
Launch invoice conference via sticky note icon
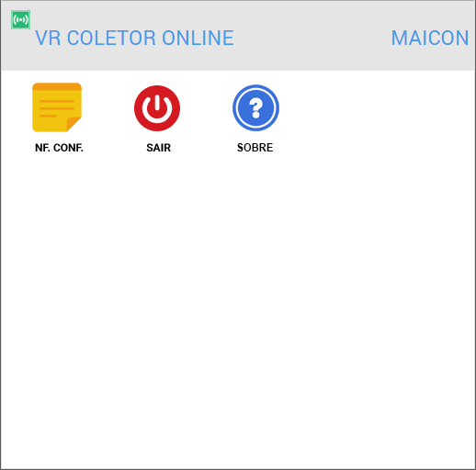pyautogui.click(x=57, y=107)
